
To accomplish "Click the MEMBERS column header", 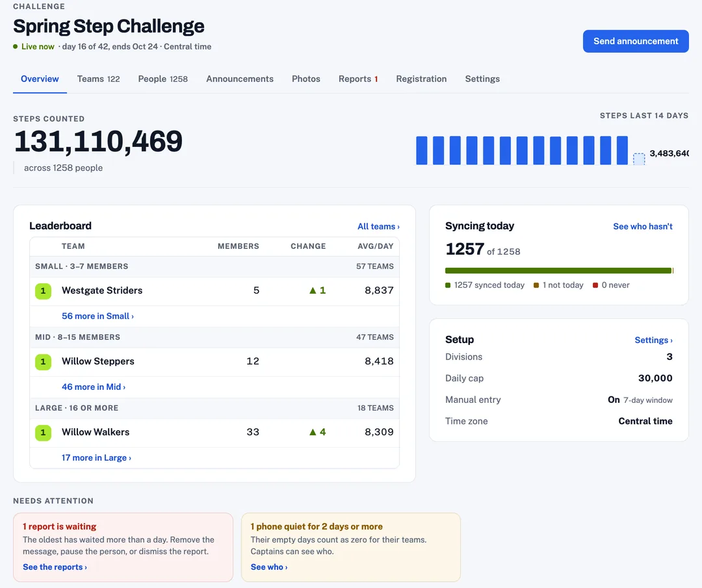I will [238, 246].
